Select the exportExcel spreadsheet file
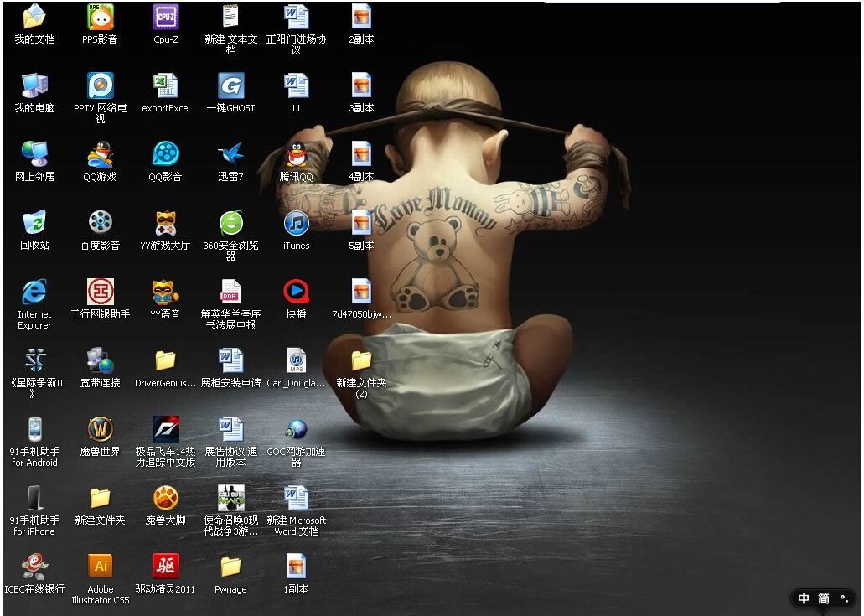 (165, 85)
